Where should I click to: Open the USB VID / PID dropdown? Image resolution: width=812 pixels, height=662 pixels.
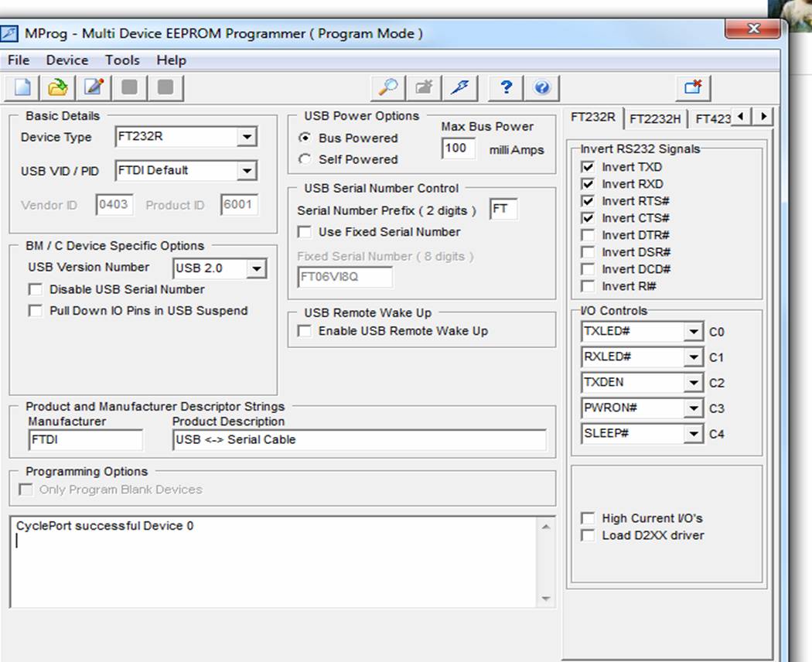tap(248, 170)
